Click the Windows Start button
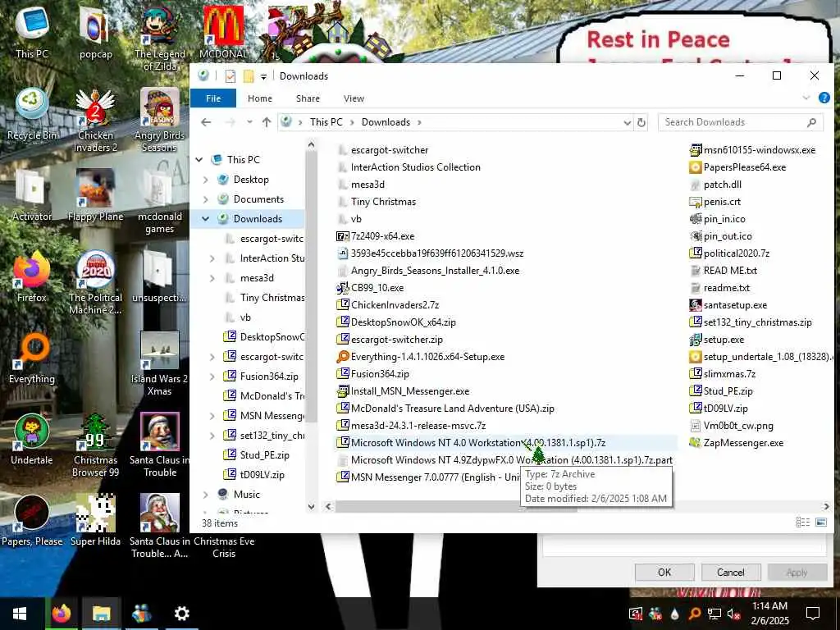This screenshot has width=840, height=630. [20, 614]
